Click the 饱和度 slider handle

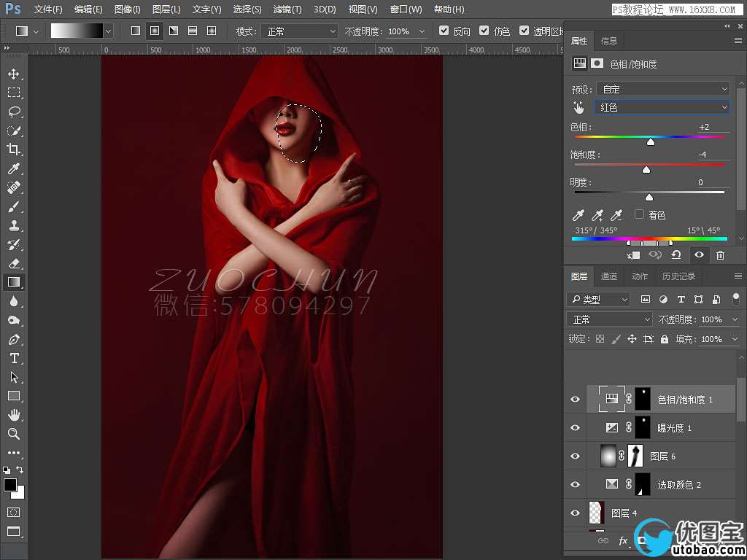click(x=646, y=170)
